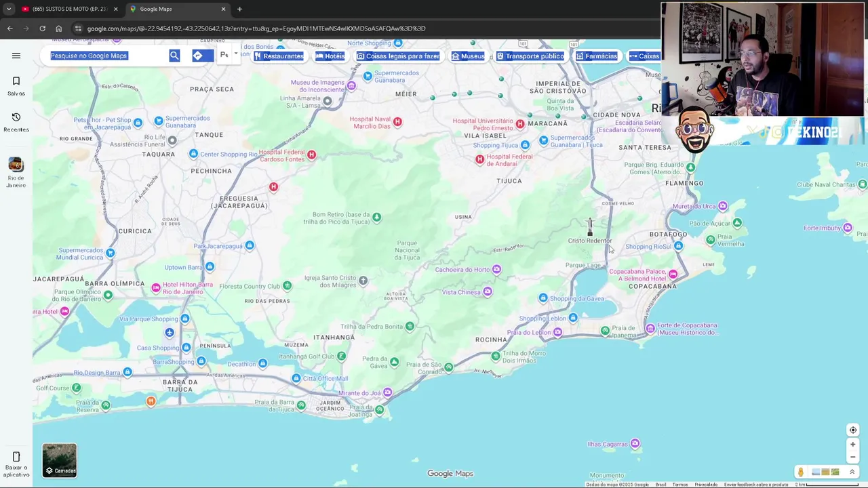Image resolution: width=868 pixels, height=488 pixels.
Task: Select the Farmácias category chip
Action: (x=597, y=56)
